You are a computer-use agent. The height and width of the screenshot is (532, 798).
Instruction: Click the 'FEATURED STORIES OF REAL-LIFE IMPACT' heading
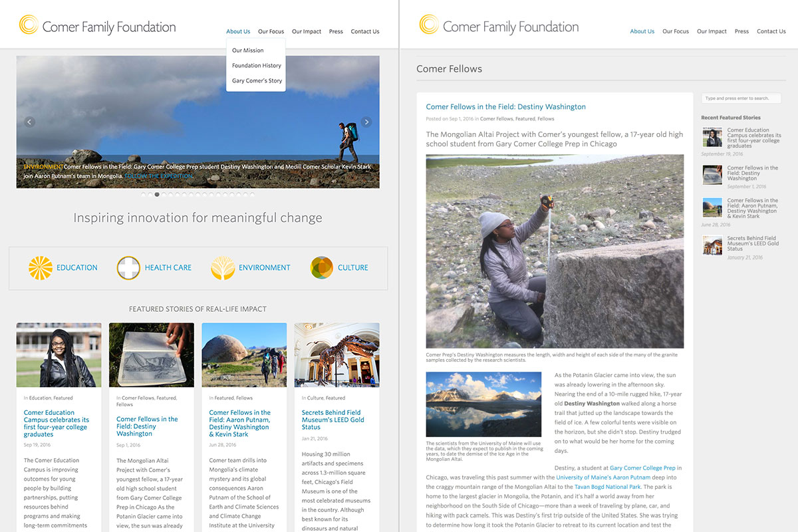[x=198, y=309]
